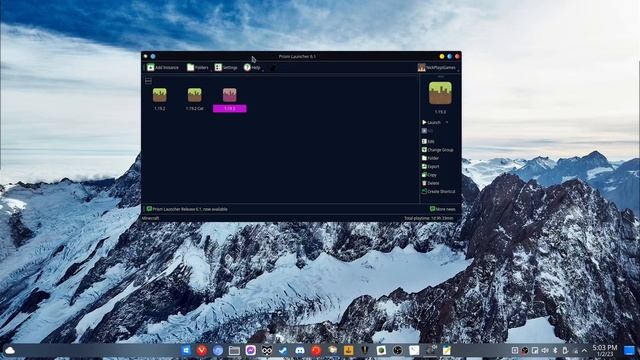Click the 1.19.3 name in side panel

tap(440, 112)
